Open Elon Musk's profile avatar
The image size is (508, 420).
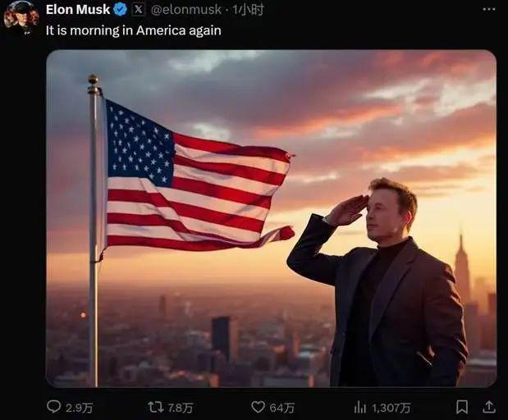[21, 16]
